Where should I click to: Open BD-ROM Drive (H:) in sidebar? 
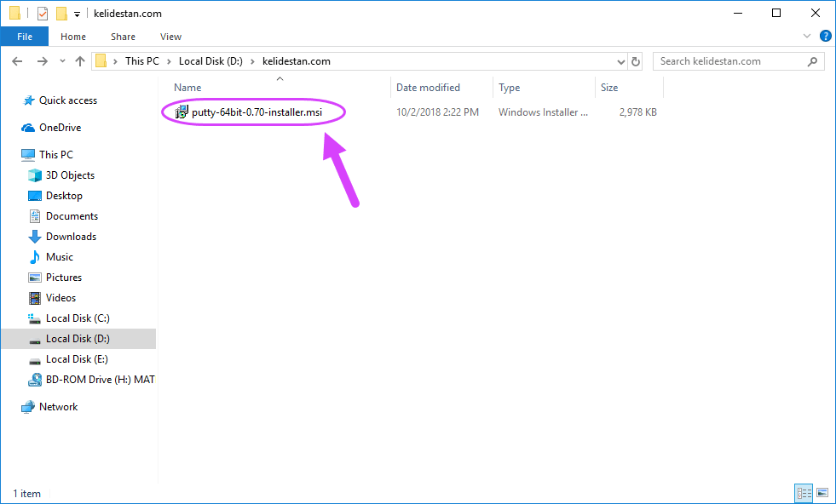pos(101,380)
